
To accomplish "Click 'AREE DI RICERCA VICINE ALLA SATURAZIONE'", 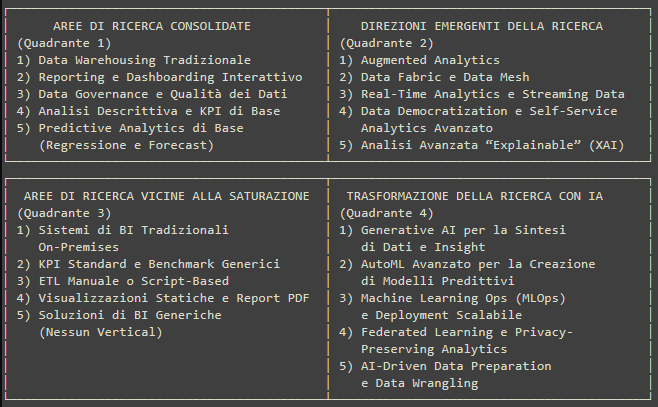I will pos(167,196).
